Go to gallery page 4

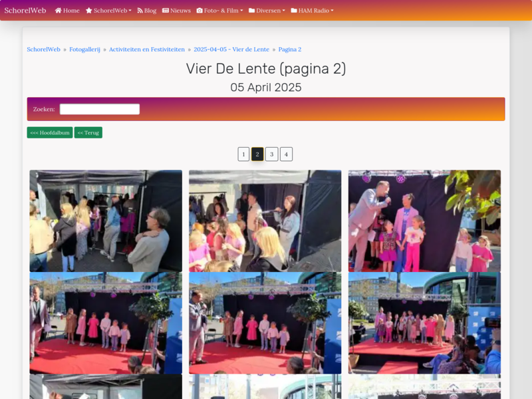point(287,154)
